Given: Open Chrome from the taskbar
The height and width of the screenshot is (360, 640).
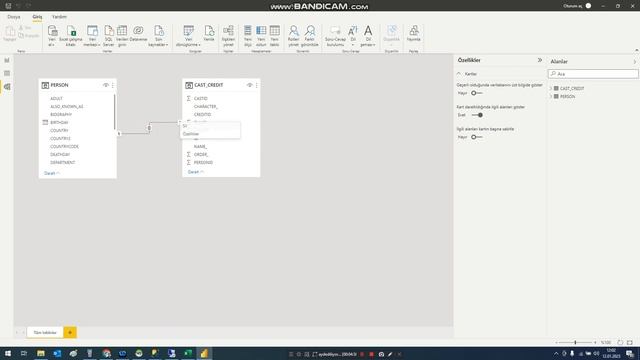Looking at the screenshot, I should click(x=107, y=353).
